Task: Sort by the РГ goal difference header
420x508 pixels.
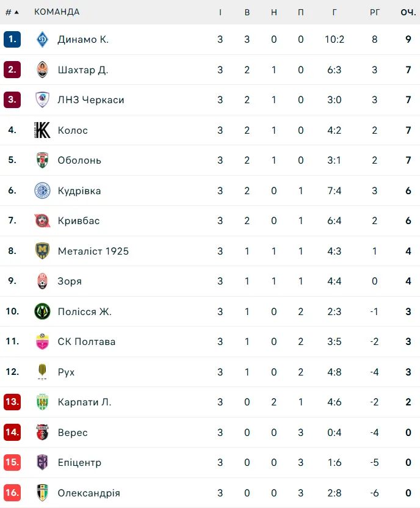Action: (x=374, y=12)
